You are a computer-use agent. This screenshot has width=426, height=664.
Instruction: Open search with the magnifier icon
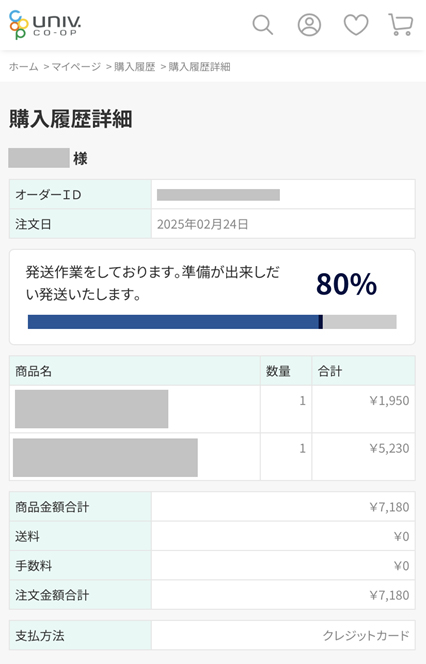pos(263,25)
